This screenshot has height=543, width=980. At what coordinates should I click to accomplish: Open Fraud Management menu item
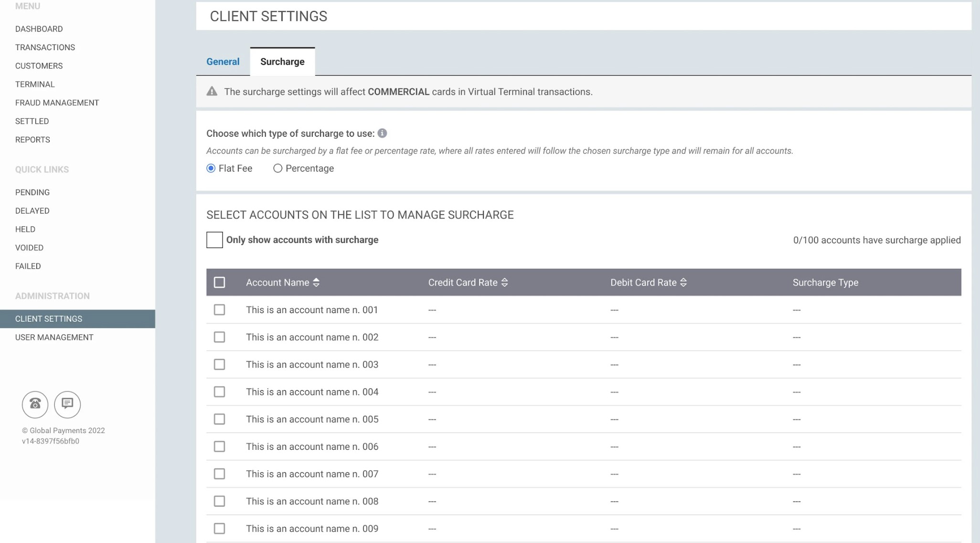(x=57, y=103)
